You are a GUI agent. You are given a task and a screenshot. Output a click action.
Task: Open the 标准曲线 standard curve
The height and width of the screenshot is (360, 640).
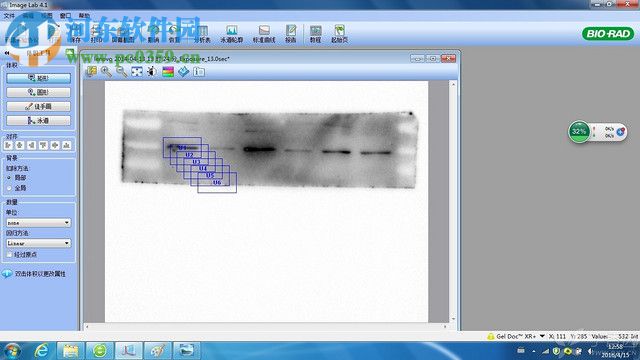click(x=264, y=34)
